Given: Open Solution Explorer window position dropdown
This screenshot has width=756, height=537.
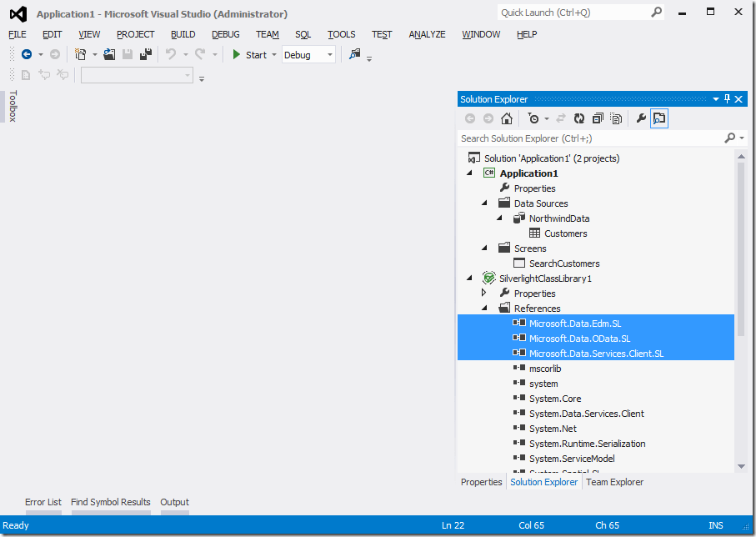Looking at the screenshot, I should [x=716, y=99].
